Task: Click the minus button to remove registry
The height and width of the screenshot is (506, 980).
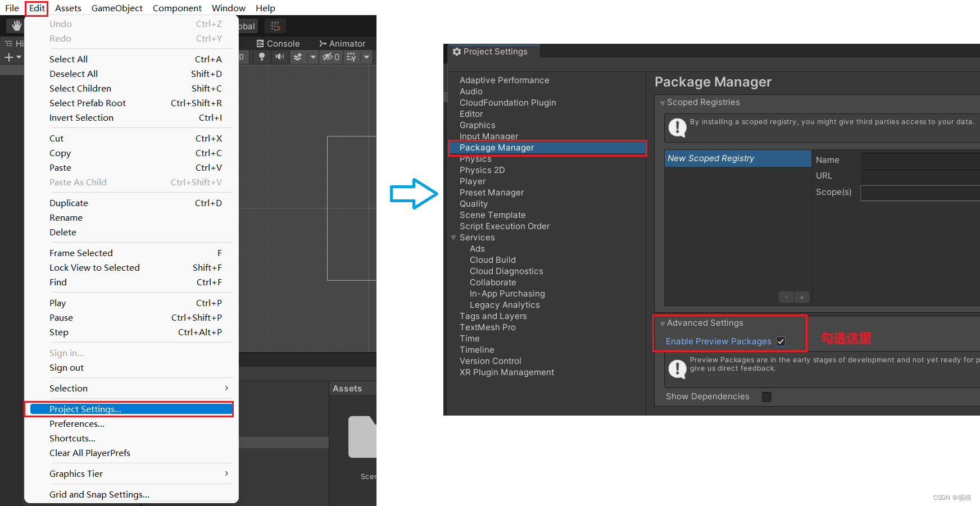Action: (x=786, y=297)
